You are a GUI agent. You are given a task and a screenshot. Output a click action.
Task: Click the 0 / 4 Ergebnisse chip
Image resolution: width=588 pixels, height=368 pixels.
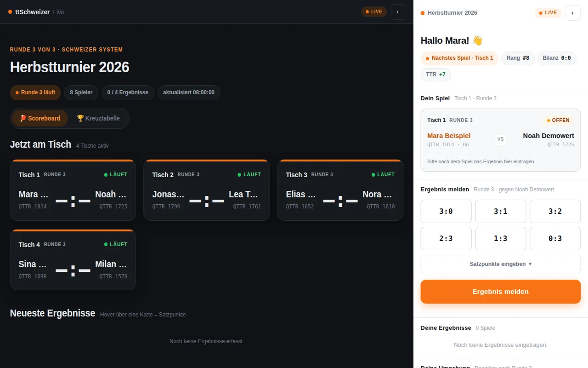coord(128,92)
